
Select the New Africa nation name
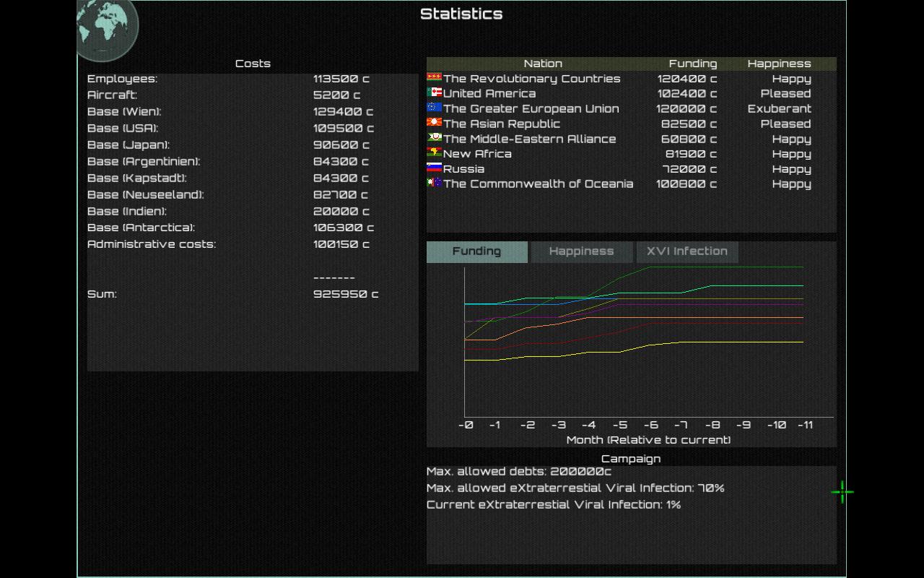477,154
